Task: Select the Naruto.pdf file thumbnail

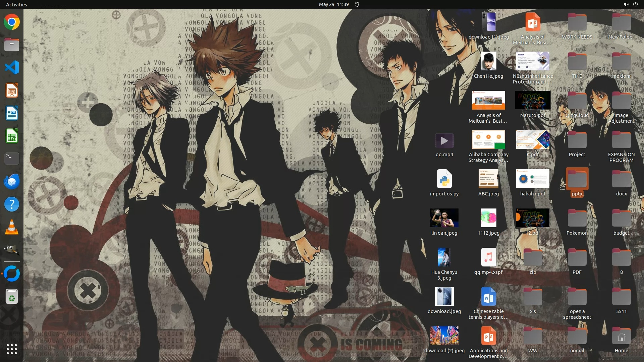Action: coord(533,100)
